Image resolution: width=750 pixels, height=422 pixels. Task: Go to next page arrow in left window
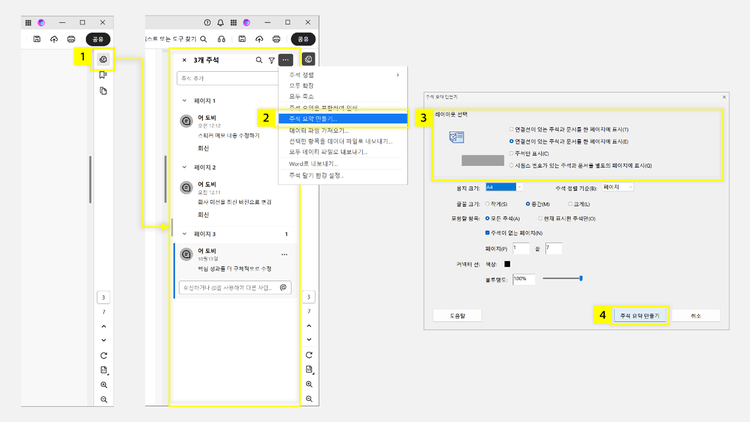[x=104, y=340]
